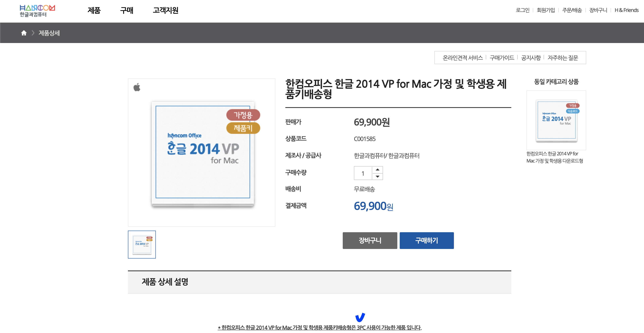Screen dimensions: 644x333
Task: Open 주문/배송 order tracking link
Action: click(x=572, y=10)
